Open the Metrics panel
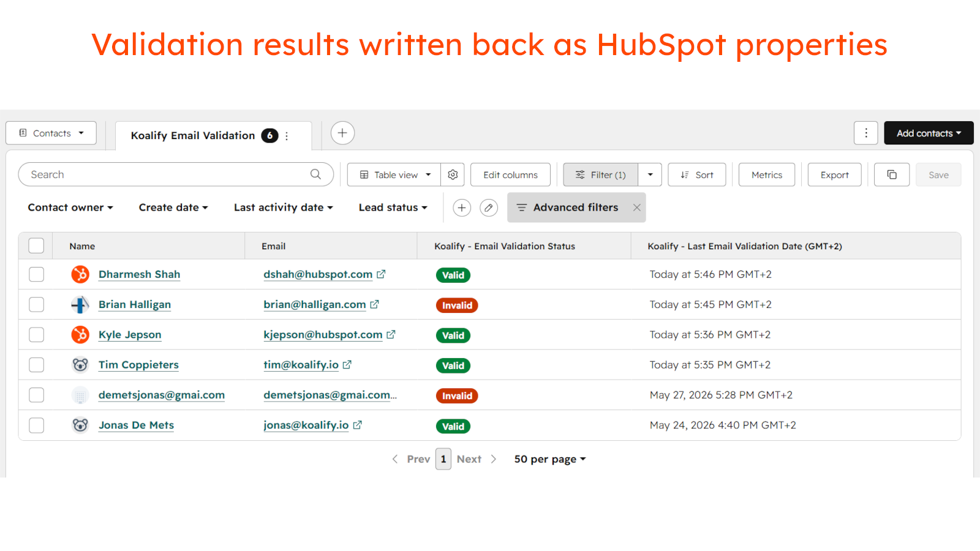This screenshot has width=980, height=551. click(x=767, y=174)
